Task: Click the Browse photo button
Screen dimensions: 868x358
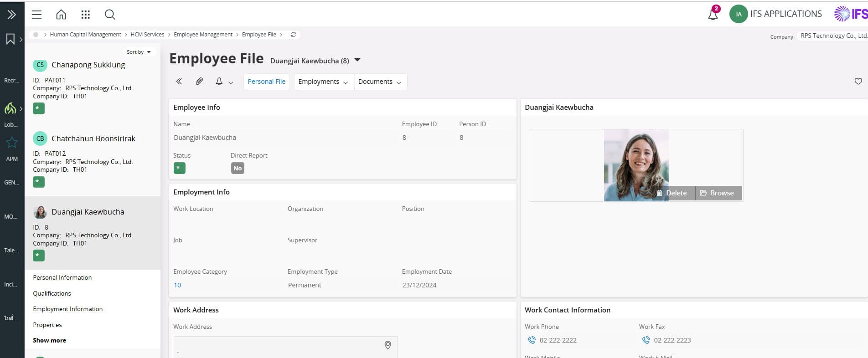Action: (x=718, y=193)
